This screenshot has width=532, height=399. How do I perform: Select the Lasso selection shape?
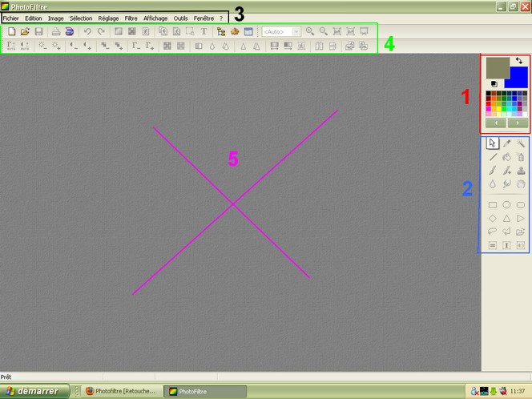pos(493,231)
